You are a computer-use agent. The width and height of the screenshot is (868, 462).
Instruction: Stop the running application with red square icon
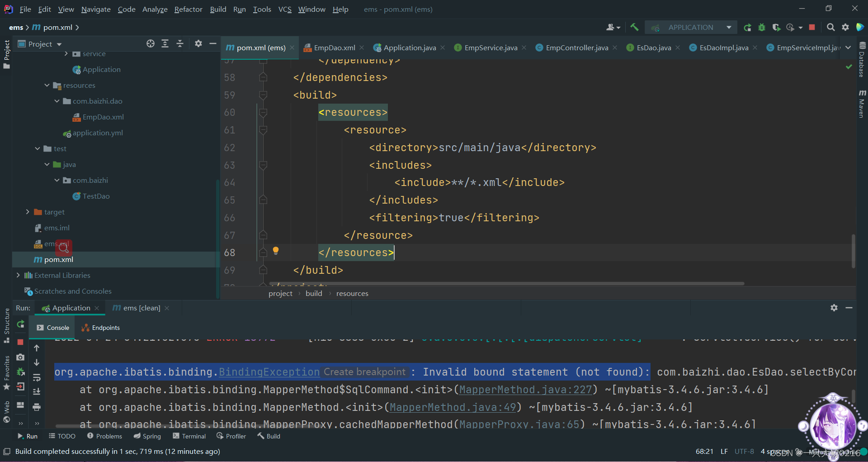[x=812, y=27]
